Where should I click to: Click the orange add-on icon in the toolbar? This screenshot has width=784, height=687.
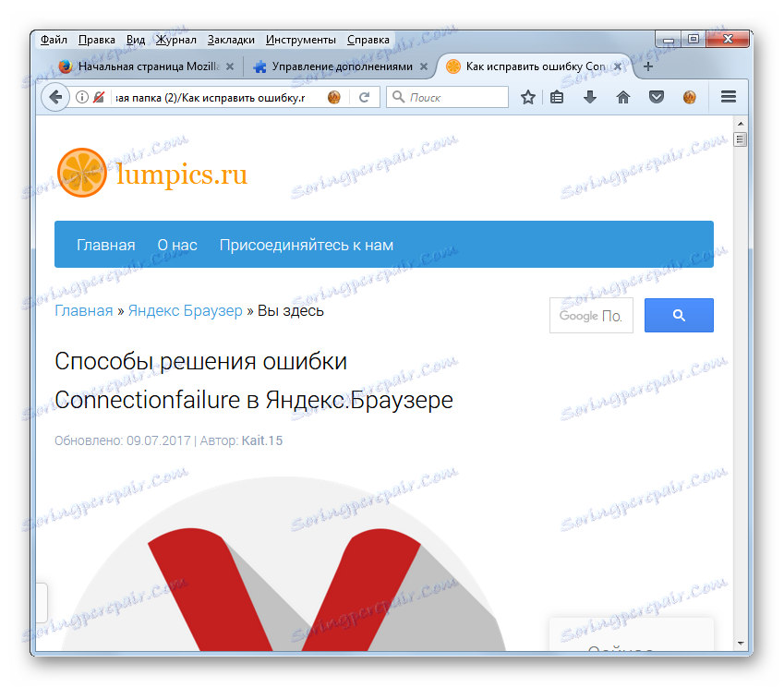[690, 97]
